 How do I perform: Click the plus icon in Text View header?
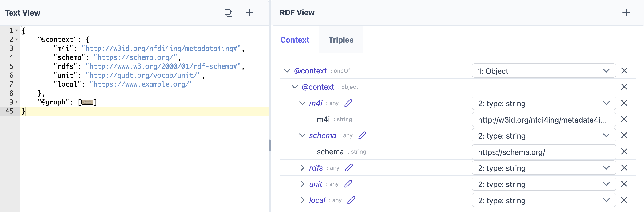point(249,13)
